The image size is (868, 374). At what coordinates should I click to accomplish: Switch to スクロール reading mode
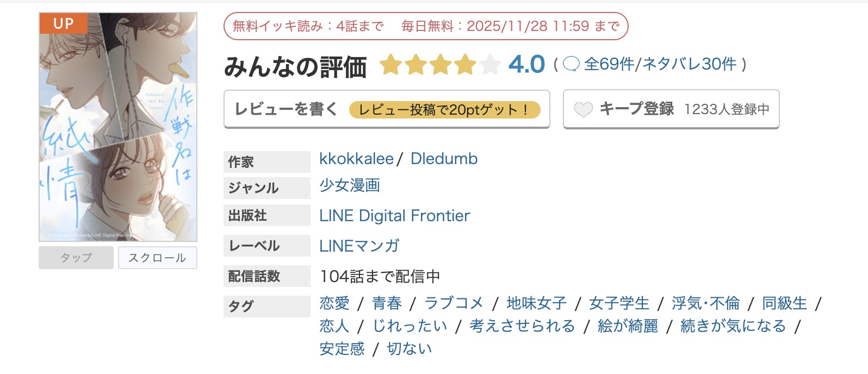(x=157, y=257)
